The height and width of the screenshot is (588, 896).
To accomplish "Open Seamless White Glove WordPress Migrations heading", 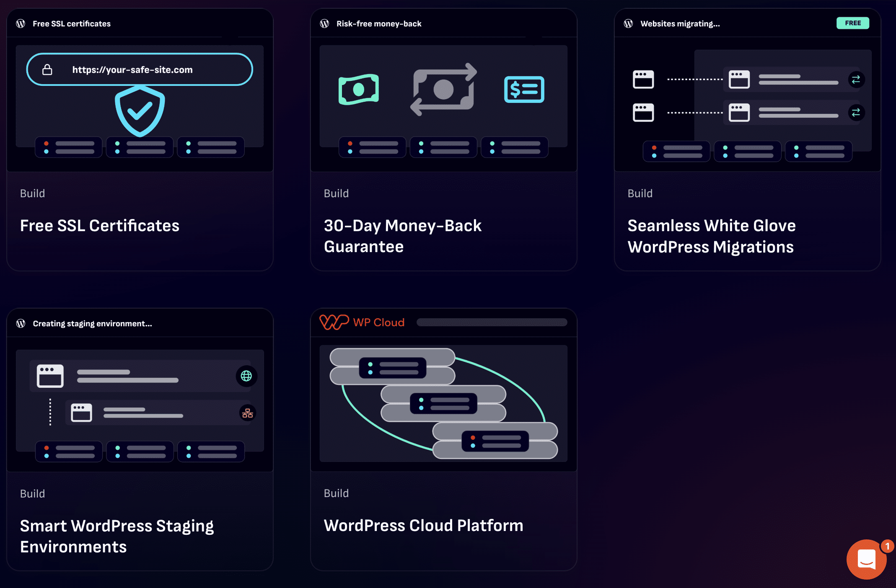I will click(x=711, y=236).
